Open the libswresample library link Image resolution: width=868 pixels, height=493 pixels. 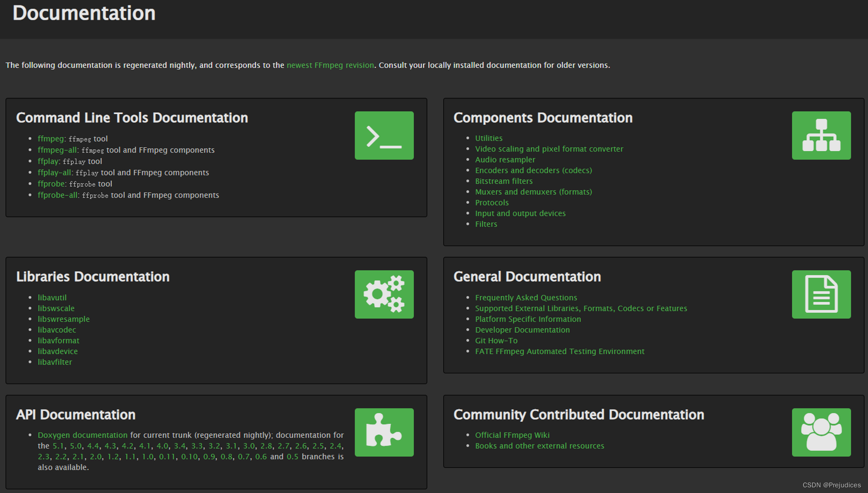tap(64, 319)
